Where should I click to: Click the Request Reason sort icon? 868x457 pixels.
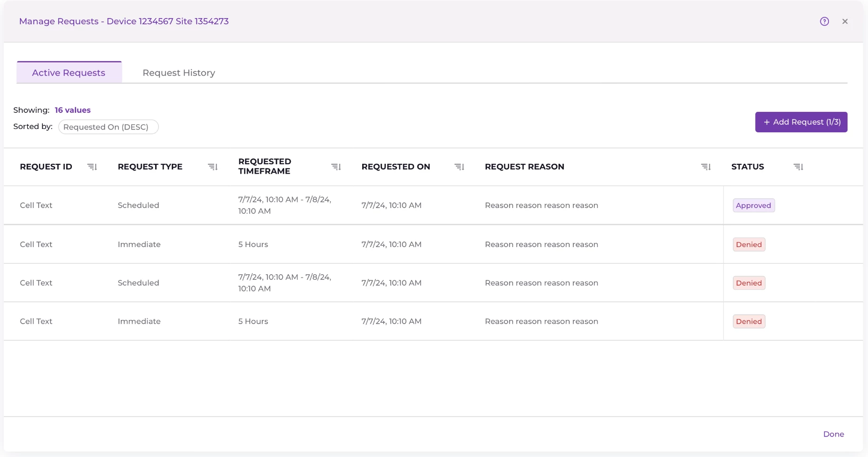tap(706, 167)
